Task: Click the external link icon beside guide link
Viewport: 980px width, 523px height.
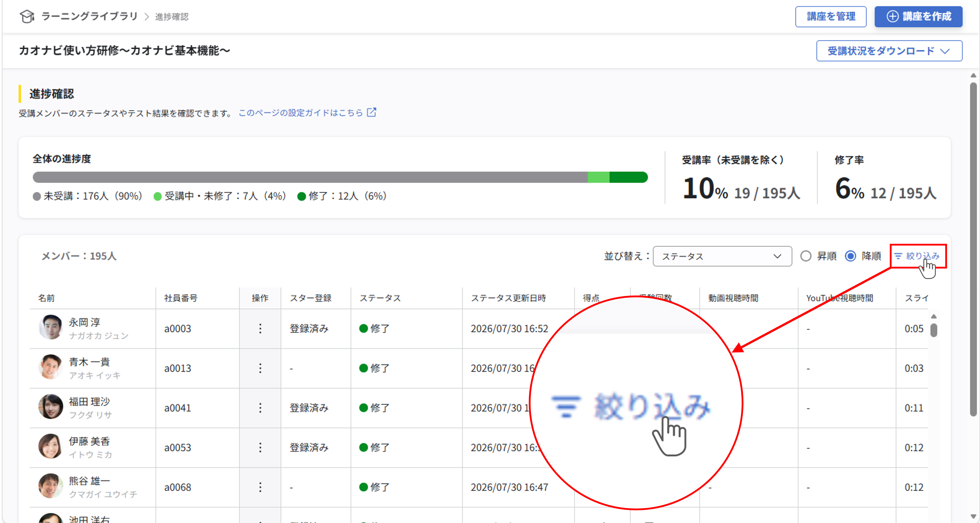Action: 372,112
